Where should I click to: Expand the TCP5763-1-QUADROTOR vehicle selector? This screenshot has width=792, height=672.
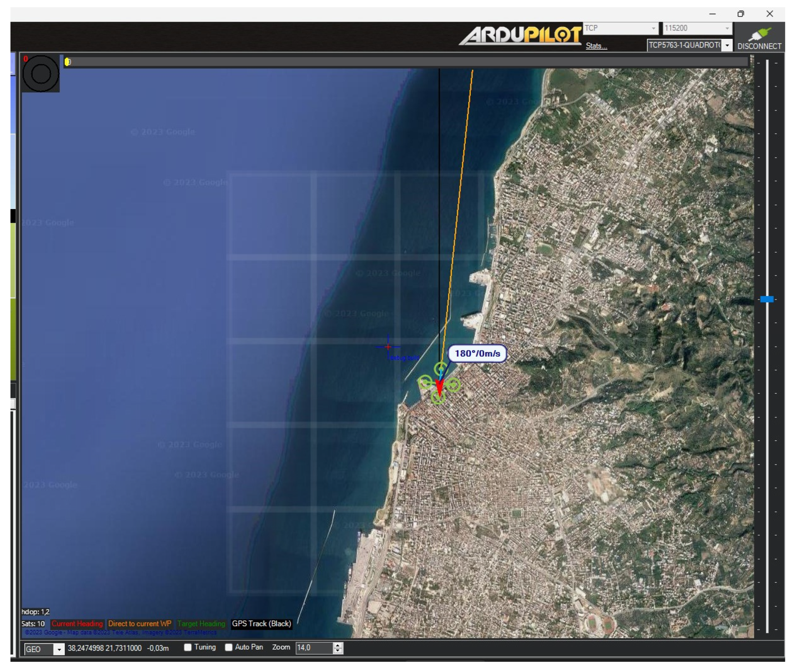pyautogui.click(x=727, y=45)
